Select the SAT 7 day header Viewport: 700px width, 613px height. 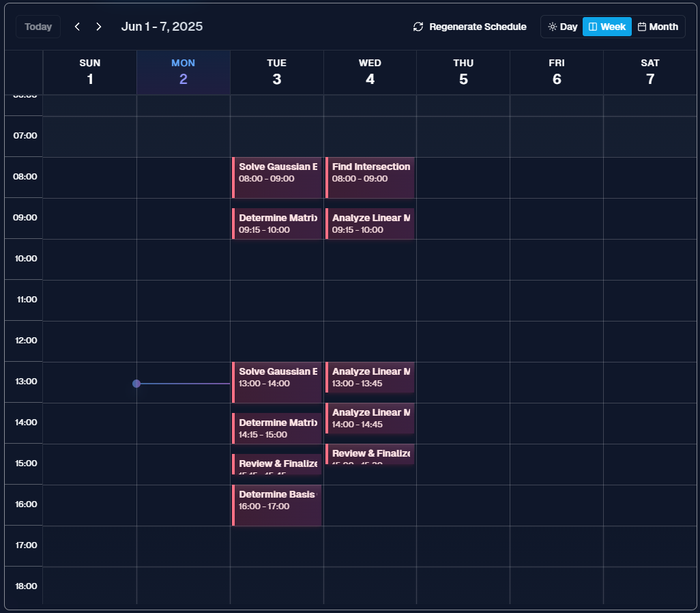point(650,72)
